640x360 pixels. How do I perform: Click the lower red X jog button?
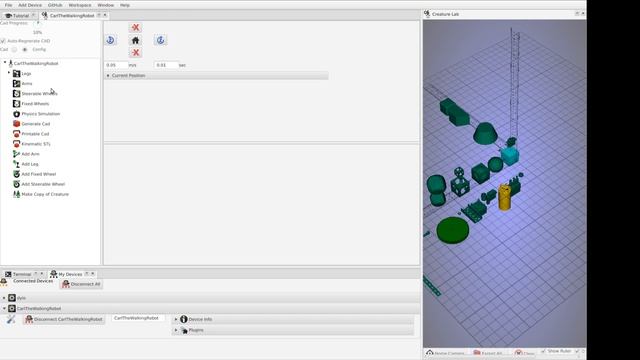pos(136,52)
